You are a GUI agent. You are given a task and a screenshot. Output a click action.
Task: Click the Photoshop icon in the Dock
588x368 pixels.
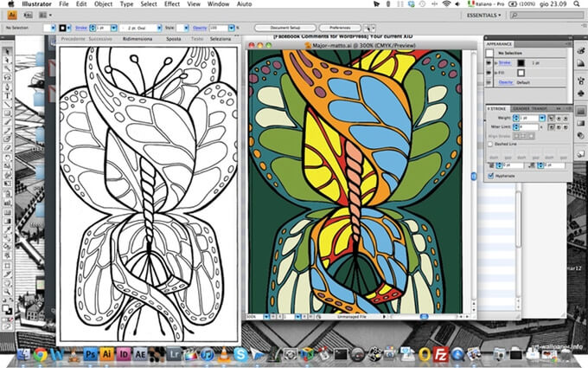tap(91, 354)
